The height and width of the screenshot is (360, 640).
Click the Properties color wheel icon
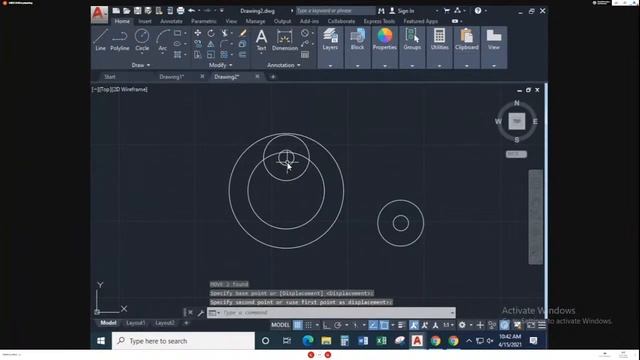click(384, 36)
